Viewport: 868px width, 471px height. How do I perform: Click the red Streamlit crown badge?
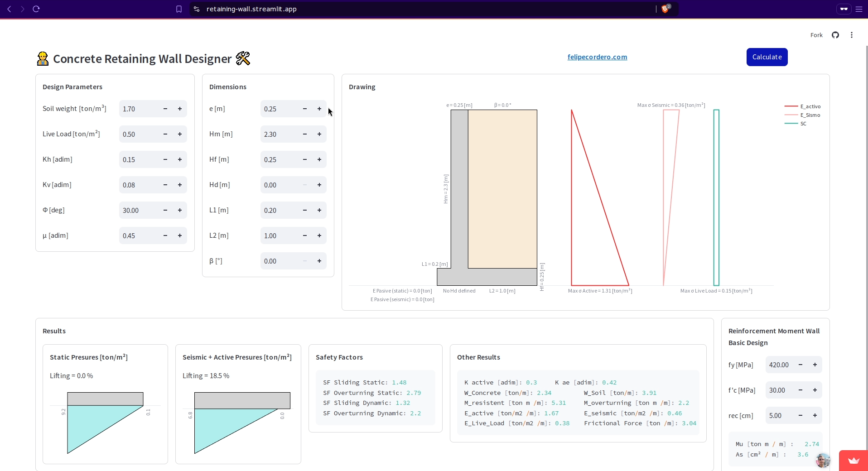click(854, 461)
